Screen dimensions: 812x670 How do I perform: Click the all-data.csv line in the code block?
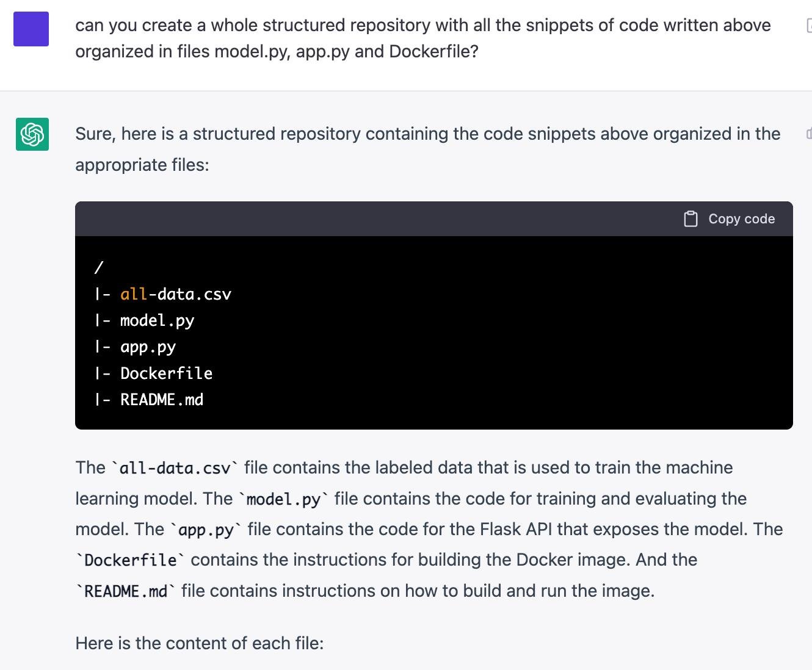(x=175, y=294)
